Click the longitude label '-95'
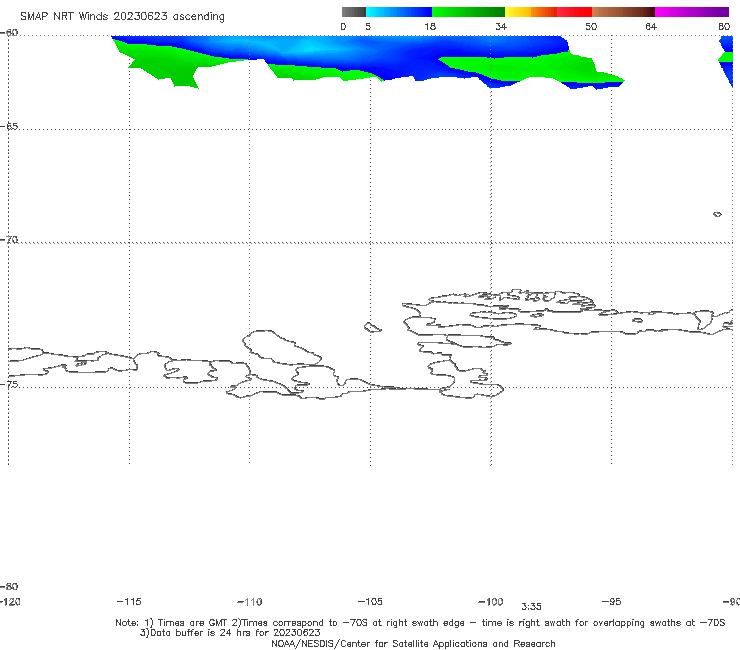The width and height of the screenshot is (740, 650). click(x=612, y=601)
